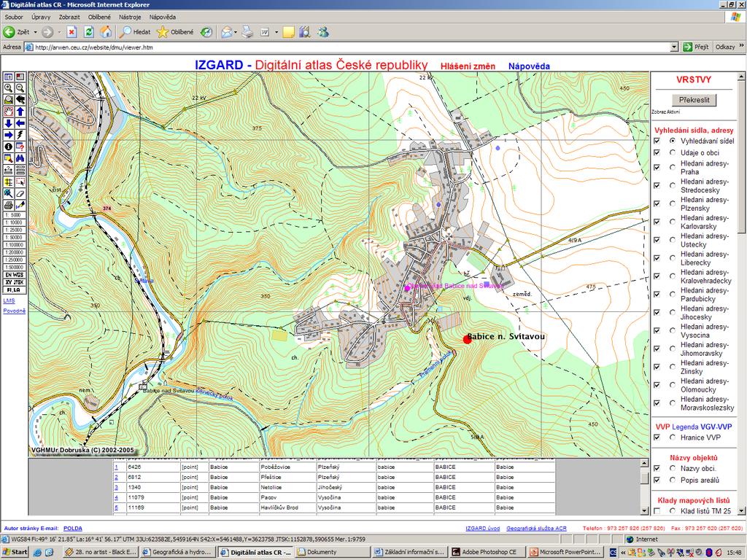The width and height of the screenshot is (747, 560).
Task: Open the Back button history dropdown
Action: [x=35, y=32]
